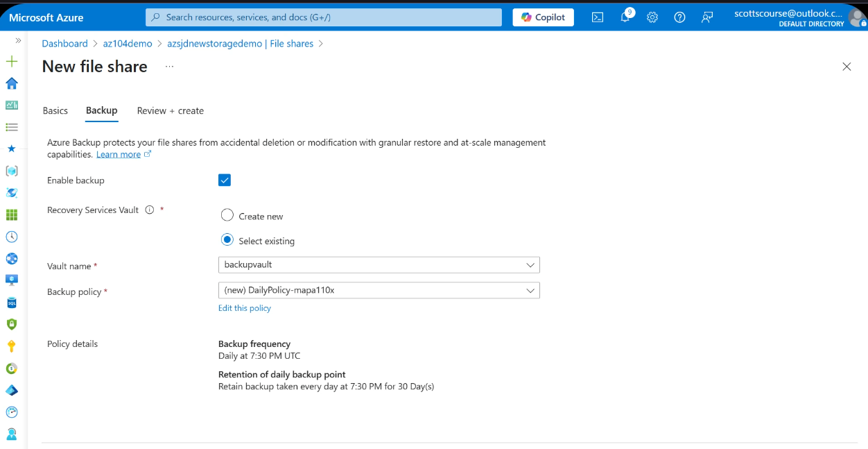Uncheck the Enable backup checkbox
Image resolution: width=868 pixels, height=449 pixels.
tap(224, 180)
